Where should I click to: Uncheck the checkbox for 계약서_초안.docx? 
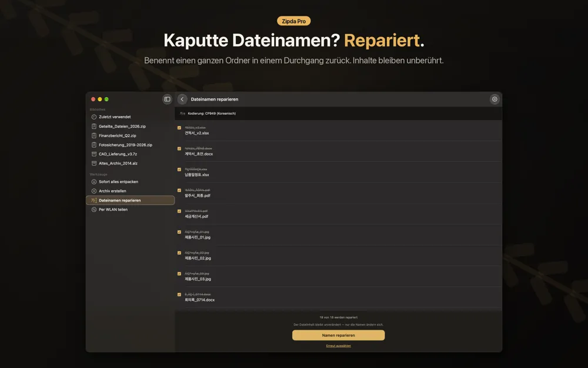click(179, 149)
